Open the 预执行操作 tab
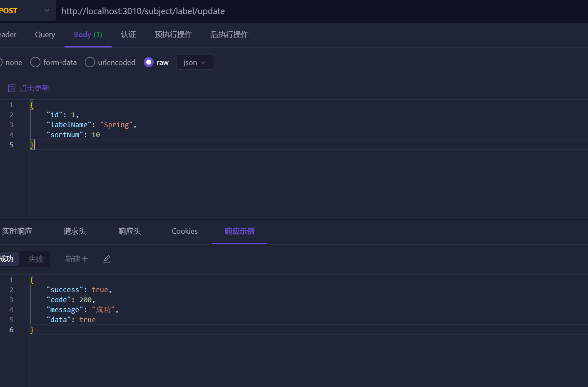Viewport: 588px width, 387px height. [173, 35]
